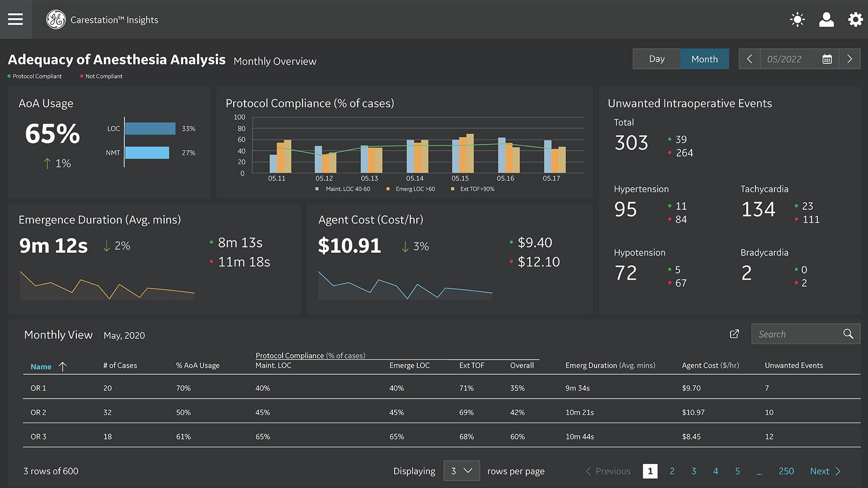Screen dimensions: 868x488
Task: Click the search magnifier icon
Action: 848,334
